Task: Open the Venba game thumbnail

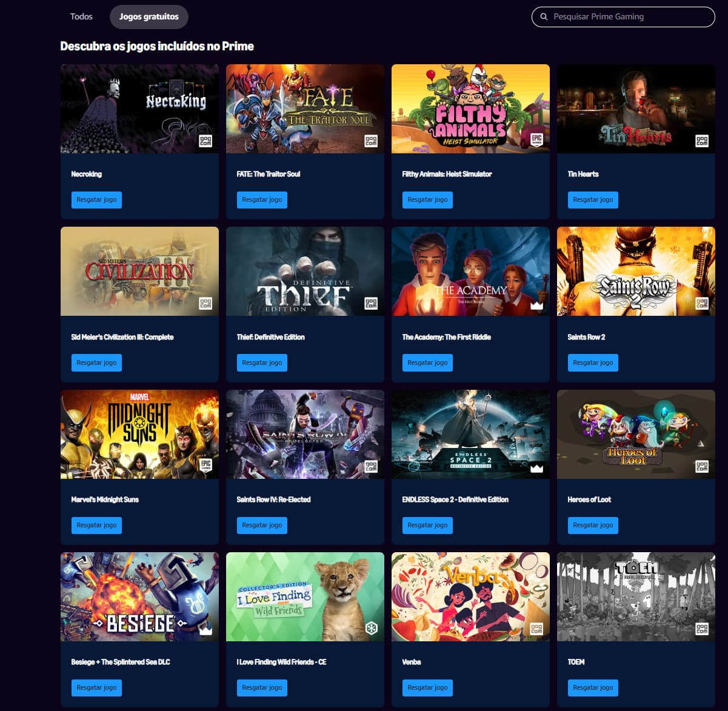Action: (x=470, y=596)
